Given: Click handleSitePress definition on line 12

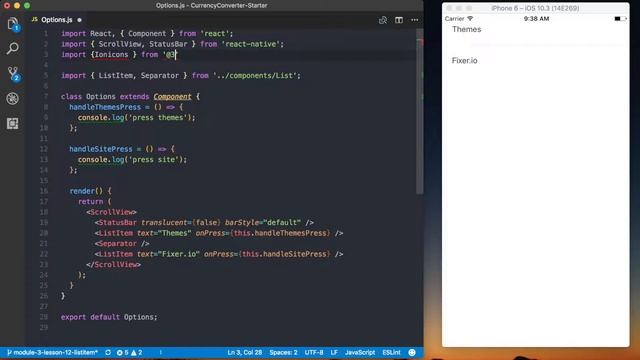Looking at the screenshot, I should point(101,149).
